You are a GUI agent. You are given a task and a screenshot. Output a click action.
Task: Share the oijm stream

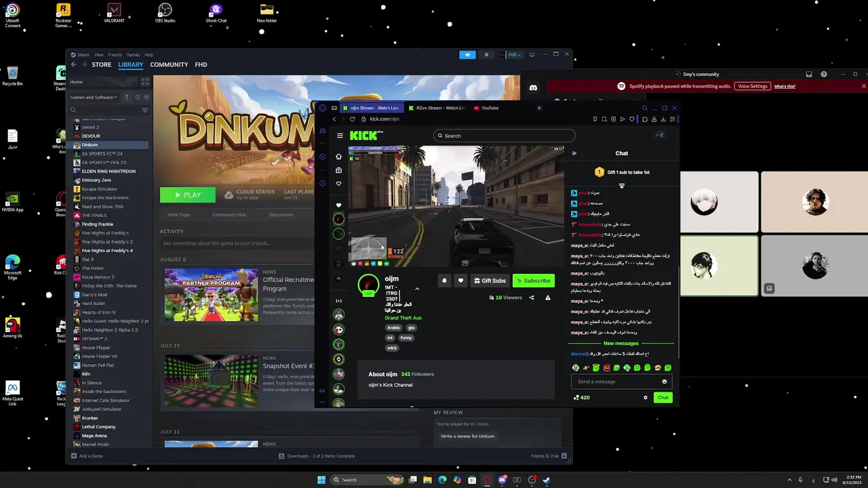(x=531, y=298)
